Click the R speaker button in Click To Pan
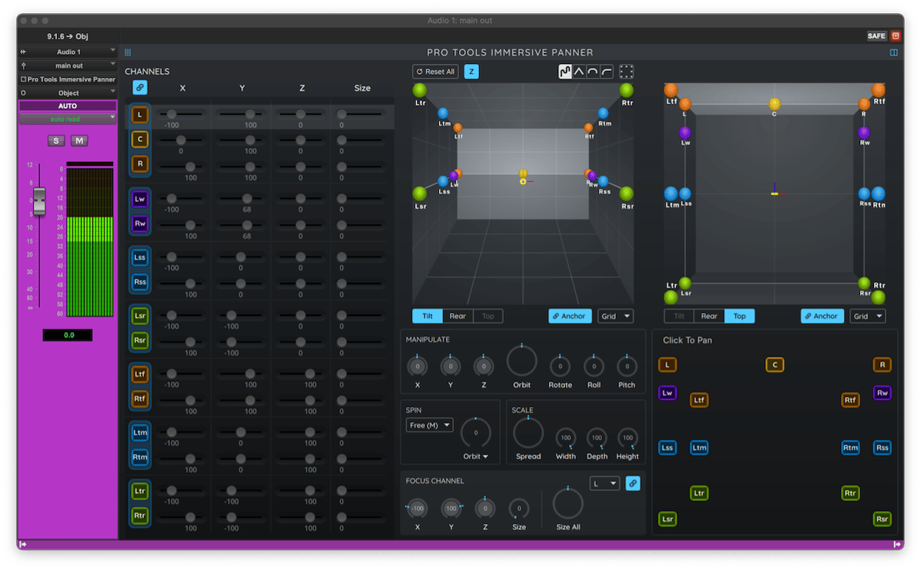Image resolution: width=924 pixels, height=571 pixels. click(882, 364)
